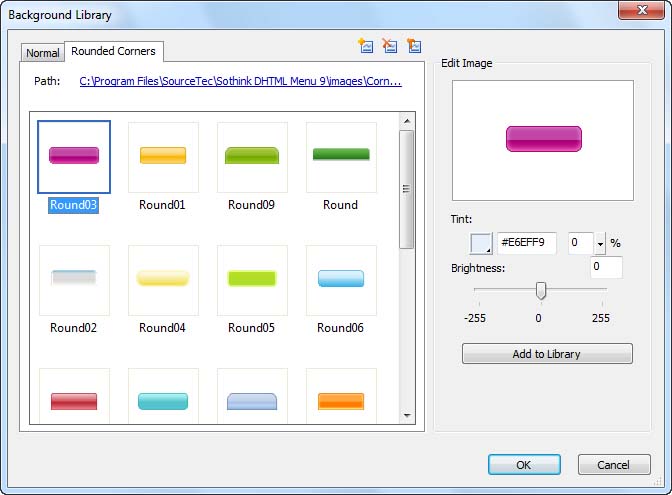672x495 pixels.
Task: Open the Rounded Corners tab
Action: click(x=114, y=51)
